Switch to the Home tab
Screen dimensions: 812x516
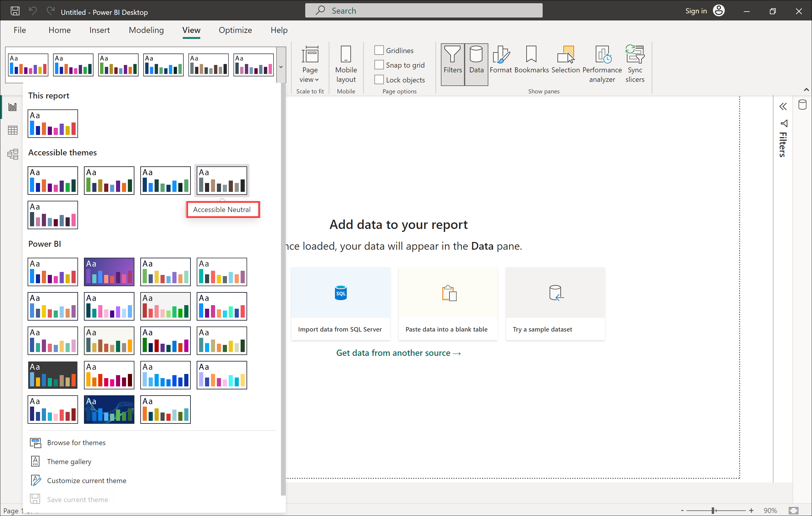(x=59, y=30)
